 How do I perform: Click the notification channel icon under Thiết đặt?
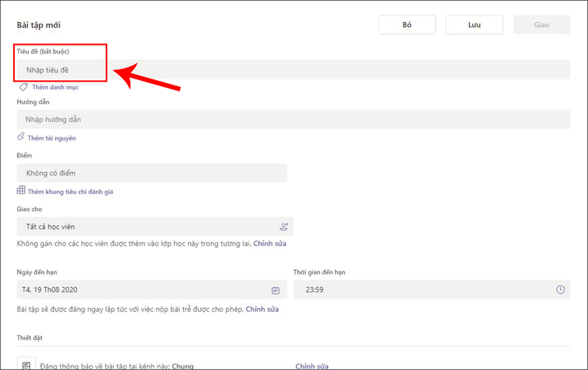pos(26,365)
